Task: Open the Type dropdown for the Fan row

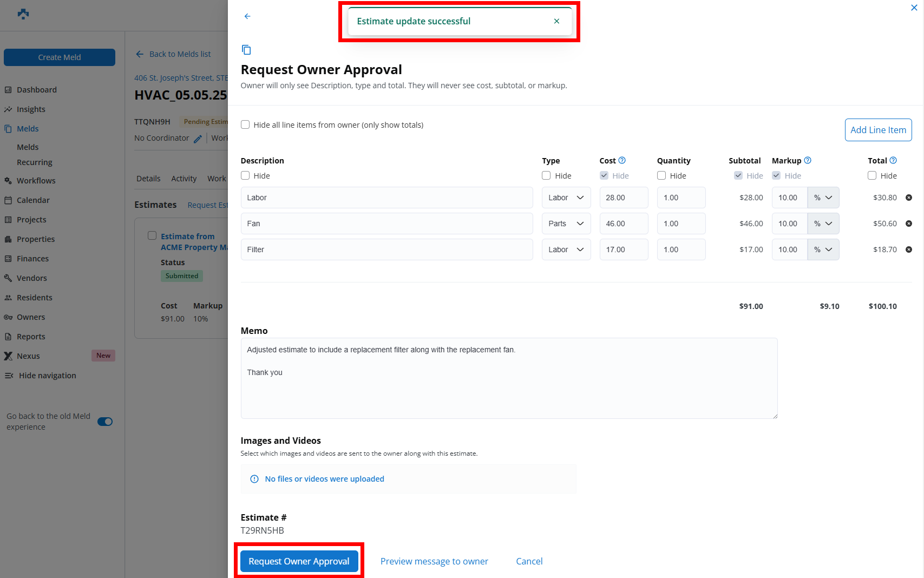Action: click(566, 224)
